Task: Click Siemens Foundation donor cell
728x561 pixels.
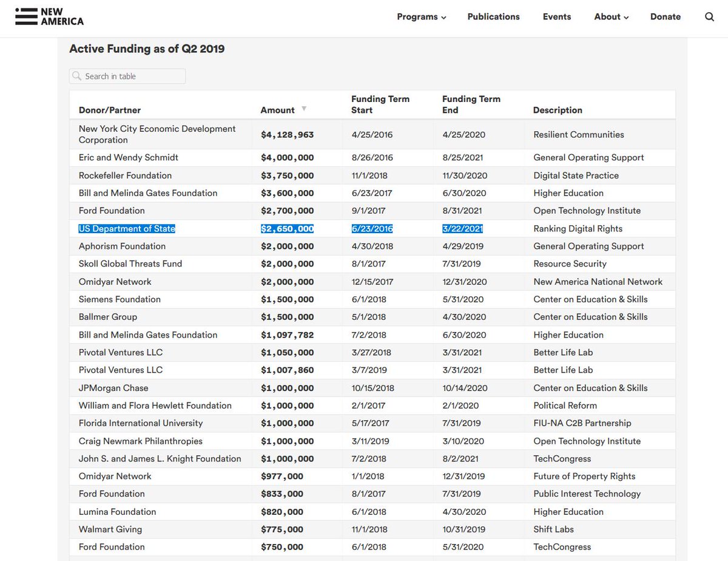Action: 120,299
